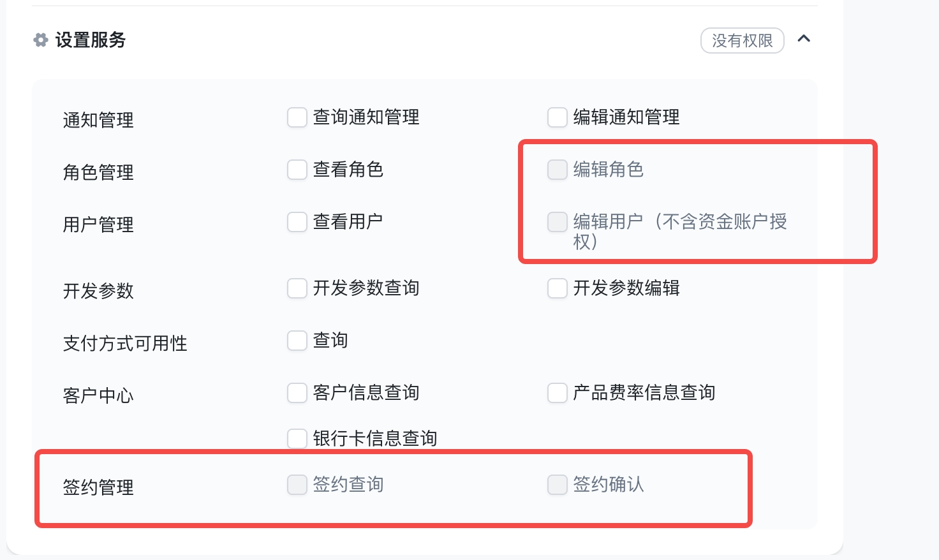Check the 编辑通知管理 option
Image resolution: width=939 pixels, height=560 pixels.
point(558,117)
